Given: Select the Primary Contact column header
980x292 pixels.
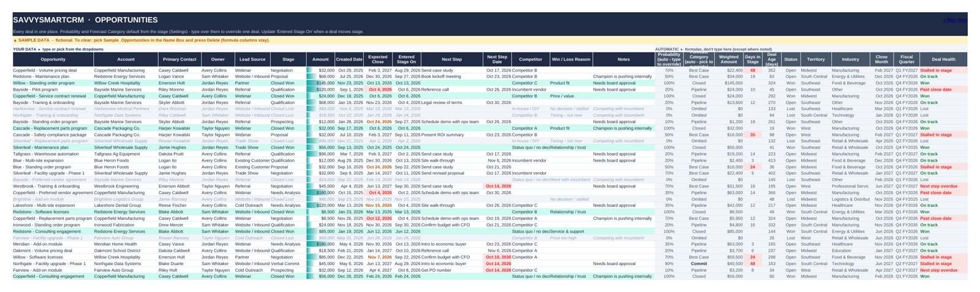Looking at the screenshot, I should [179, 59].
